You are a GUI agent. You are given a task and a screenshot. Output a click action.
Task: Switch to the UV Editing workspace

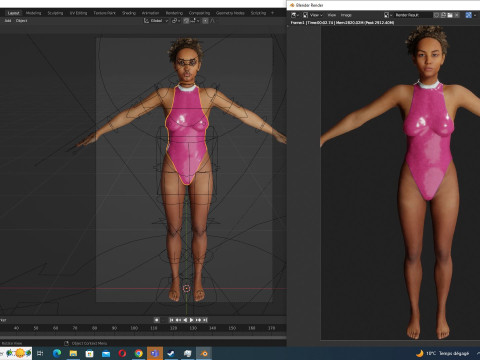[78, 13]
